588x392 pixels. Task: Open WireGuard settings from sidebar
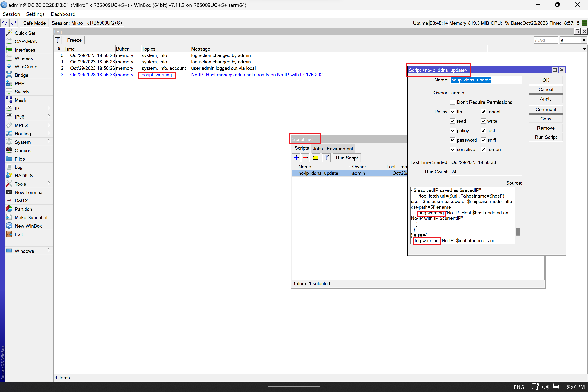26,66
